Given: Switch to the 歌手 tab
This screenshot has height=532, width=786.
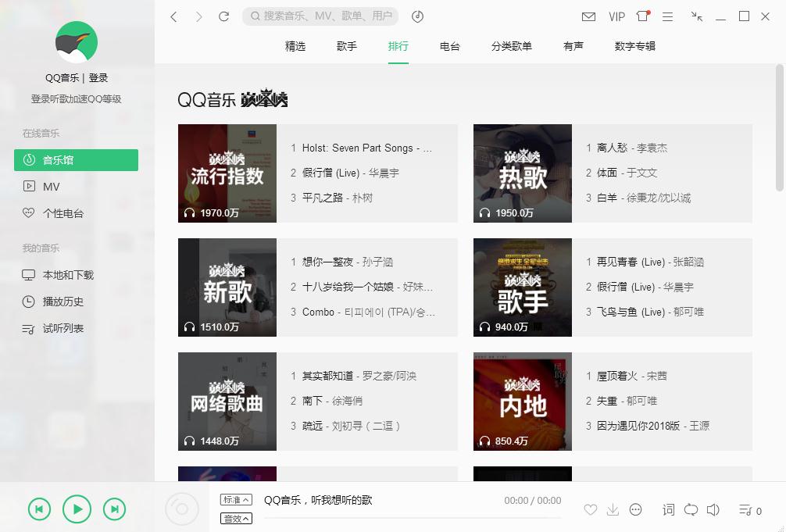Looking at the screenshot, I should point(346,46).
